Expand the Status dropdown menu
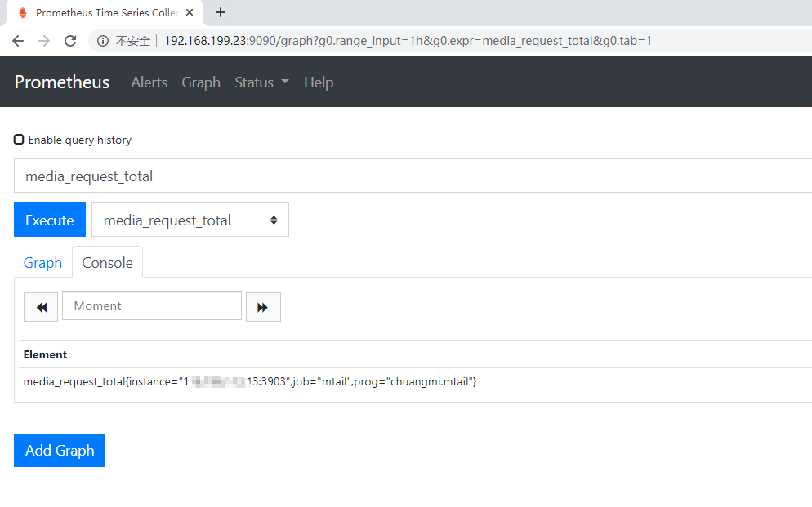This screenshot has width=812, height=507. (x=261, y=82)
